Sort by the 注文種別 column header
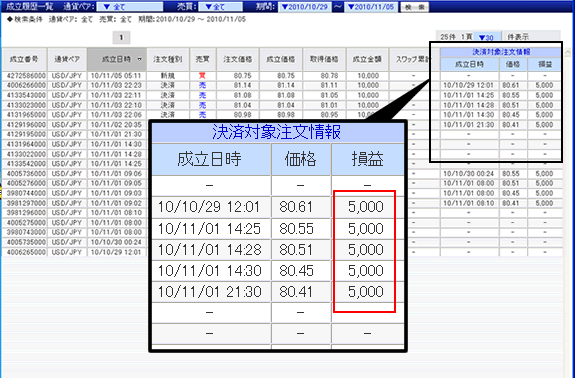The height and width of the screenshot is (378, 575). coord(168,59)
